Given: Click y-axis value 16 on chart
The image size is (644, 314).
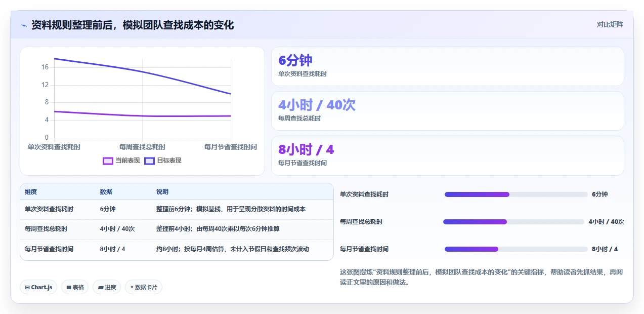Looking at the screenshot, I should tap(45, 67).
